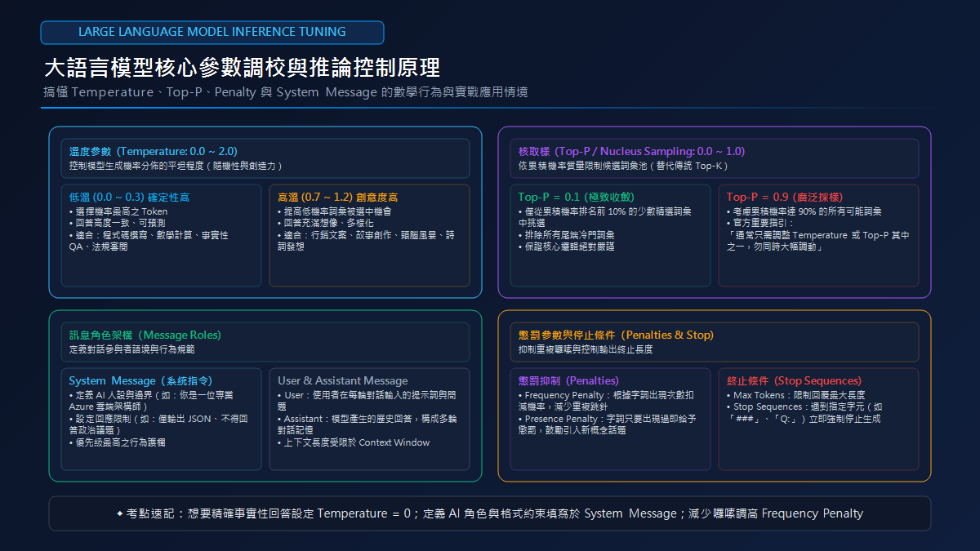Click the bullet '保證核心邏輯絕對嚴謹'
Screen dimensions: 980x551
click(567, 247)
